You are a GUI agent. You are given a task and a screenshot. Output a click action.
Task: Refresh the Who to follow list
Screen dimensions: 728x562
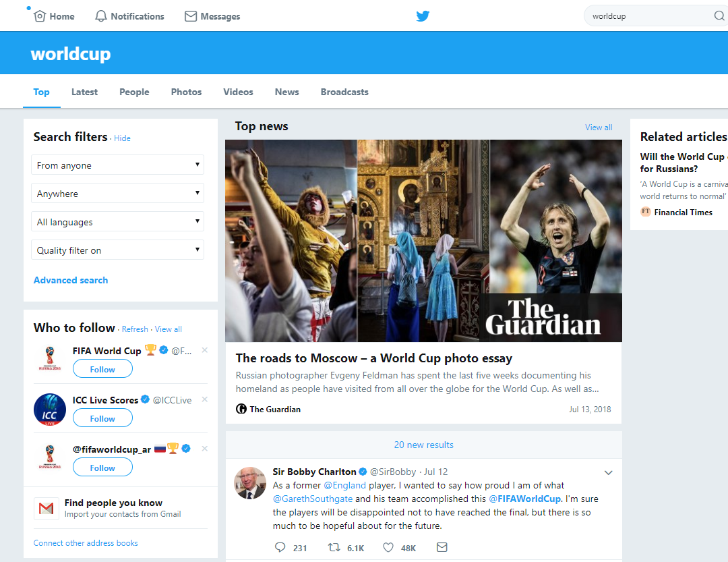(x=135, y=329)
